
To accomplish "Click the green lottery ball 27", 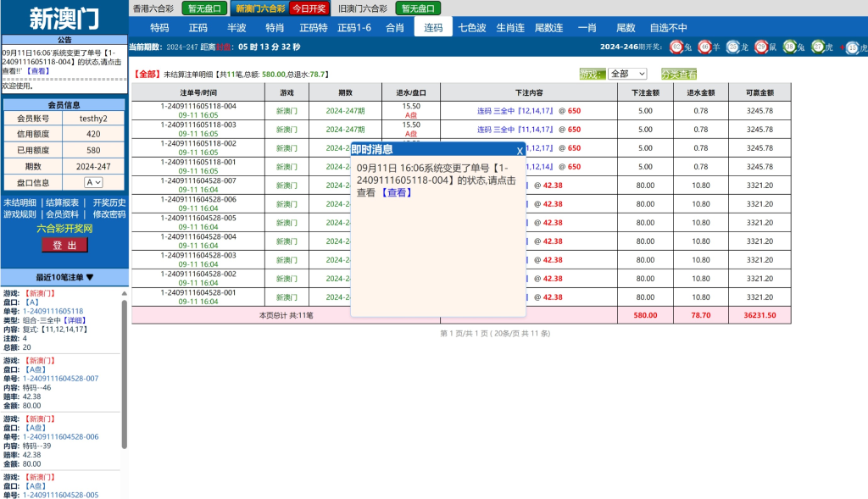I will point(817,47).
